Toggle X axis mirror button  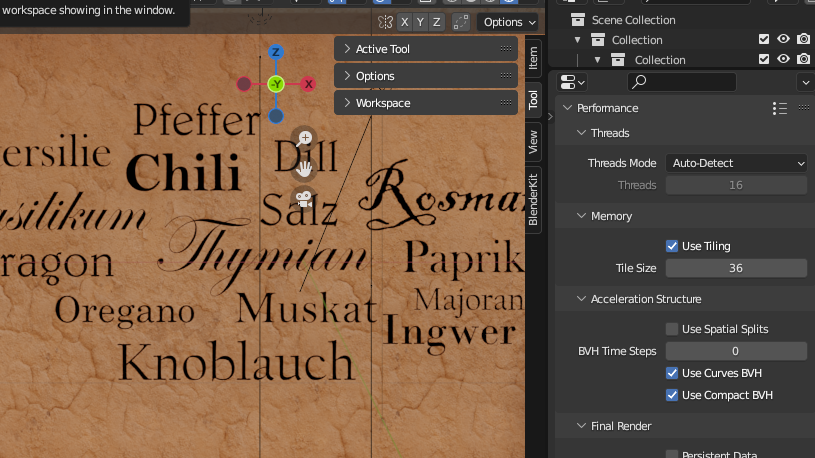click(x=404, y=22)
